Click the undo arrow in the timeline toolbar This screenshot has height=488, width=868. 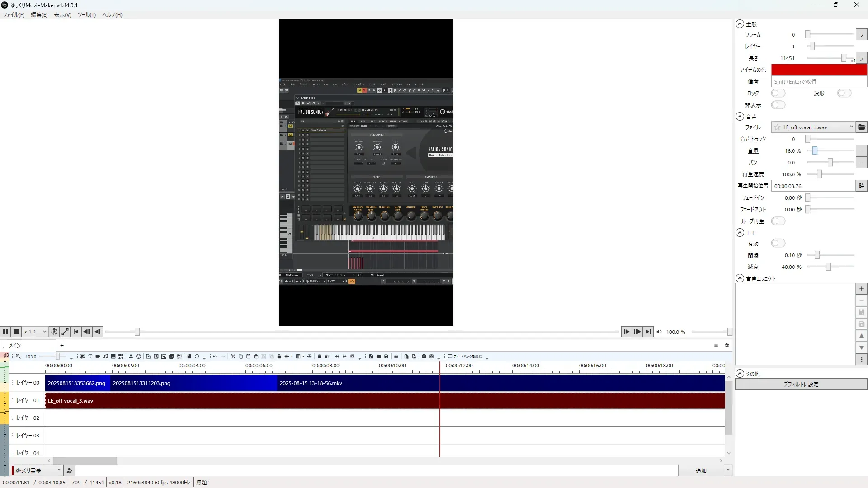tap(215, 357)
